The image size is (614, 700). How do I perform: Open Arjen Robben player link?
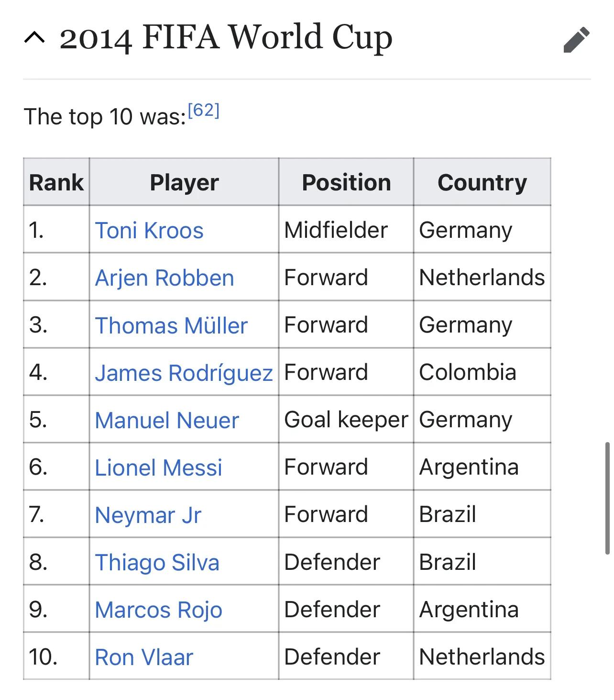(x=164, y=278)
